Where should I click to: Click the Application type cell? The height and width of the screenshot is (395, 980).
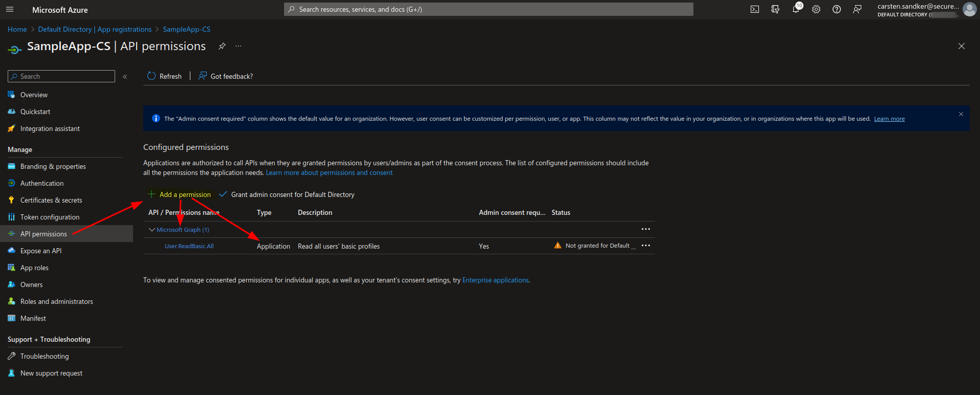[273, 246]
